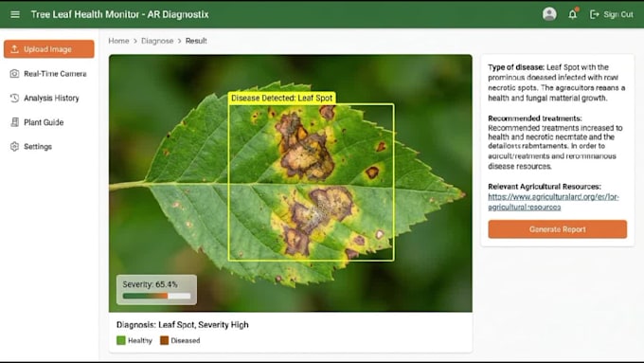This screenshot has height=363, width=644.
Task: Click the Sign Out label
Action: coord(618,14)
